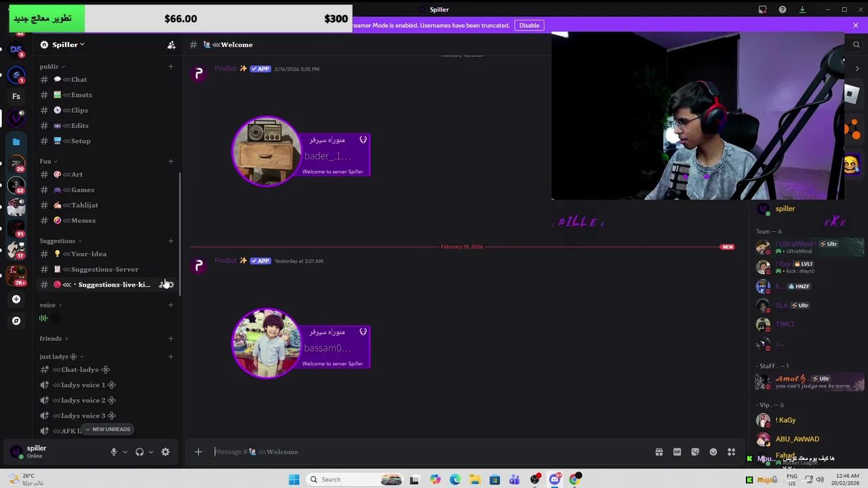Collapse the Fun channel category

coord(48,161)
